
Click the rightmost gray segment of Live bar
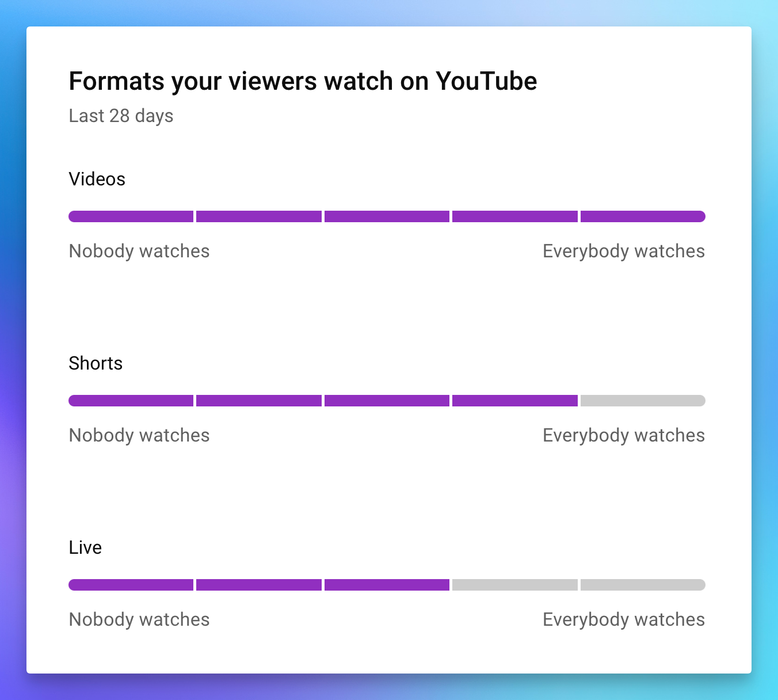(643, 585)
